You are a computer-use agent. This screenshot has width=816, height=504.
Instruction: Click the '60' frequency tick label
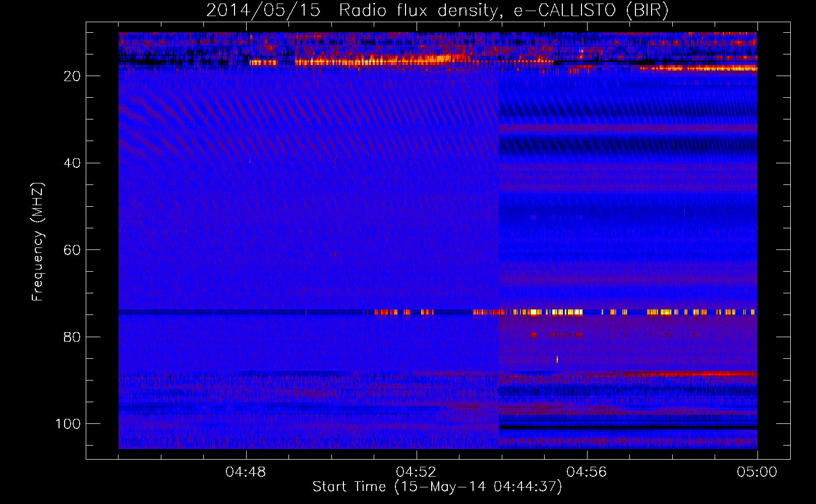(x=72, y=250)
